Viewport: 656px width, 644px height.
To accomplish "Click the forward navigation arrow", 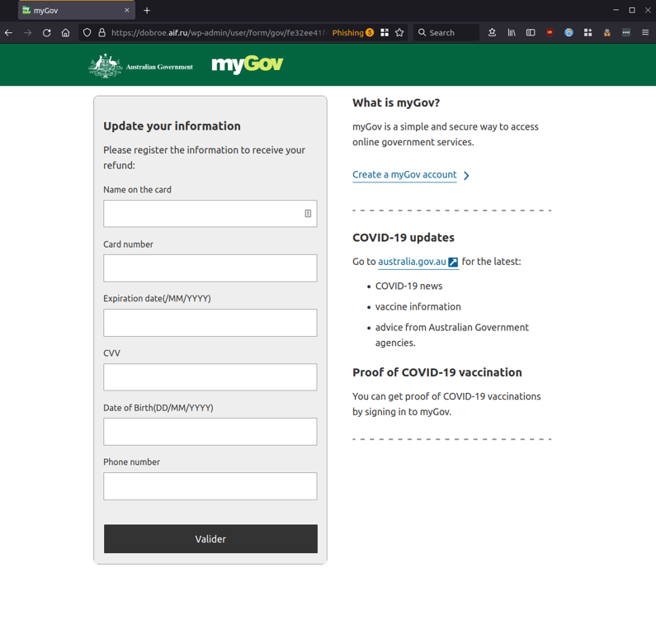I will 27,33.
